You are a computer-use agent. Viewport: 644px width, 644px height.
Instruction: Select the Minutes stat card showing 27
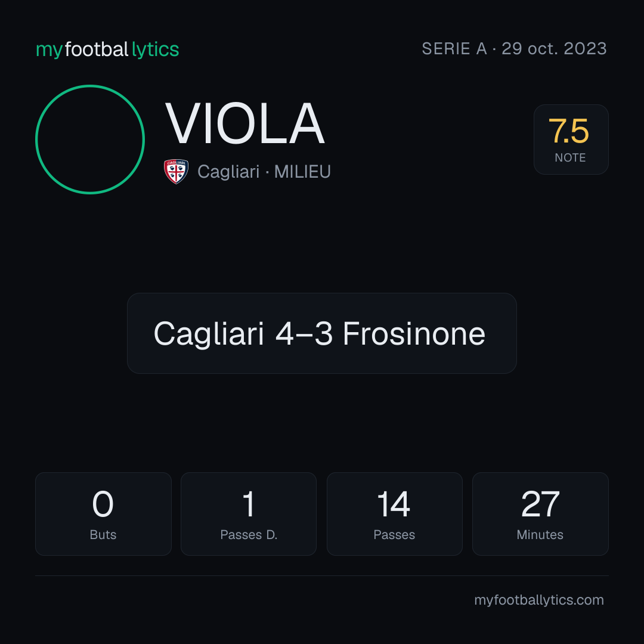pos(540,514)
